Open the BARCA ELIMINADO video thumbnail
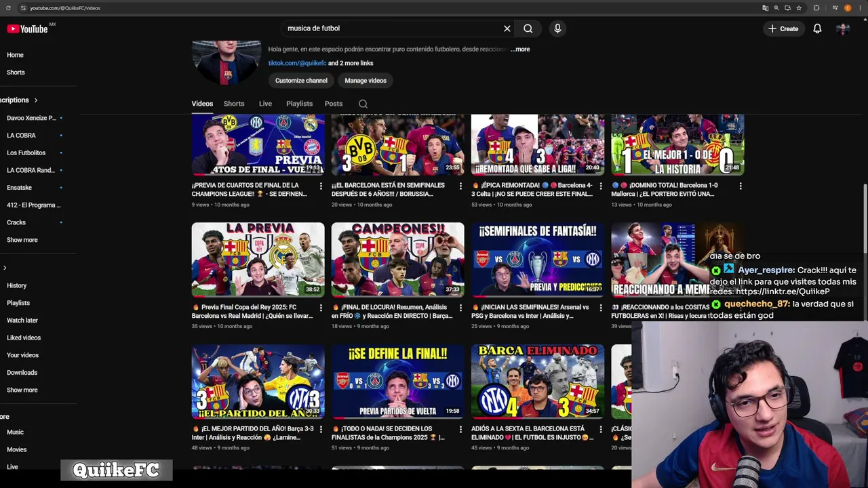Screen dimensions: 868x488 click(x=537, y=382)
